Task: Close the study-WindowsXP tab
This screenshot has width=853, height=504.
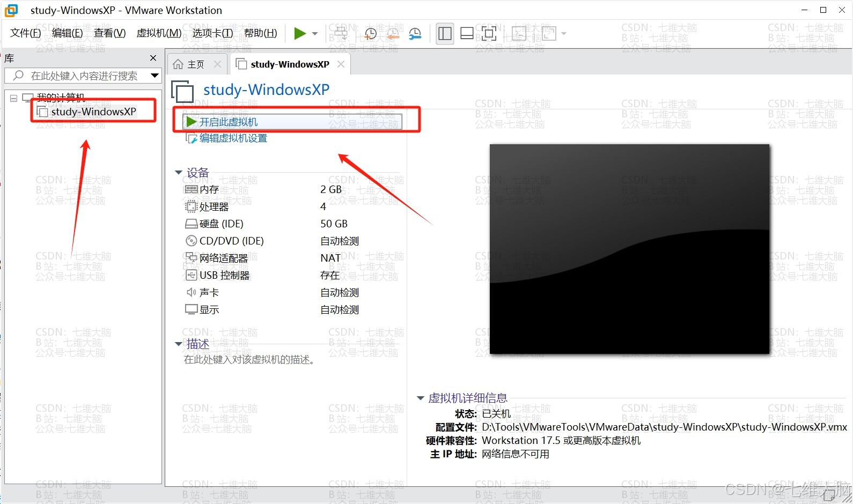Action: pos(341,64)
